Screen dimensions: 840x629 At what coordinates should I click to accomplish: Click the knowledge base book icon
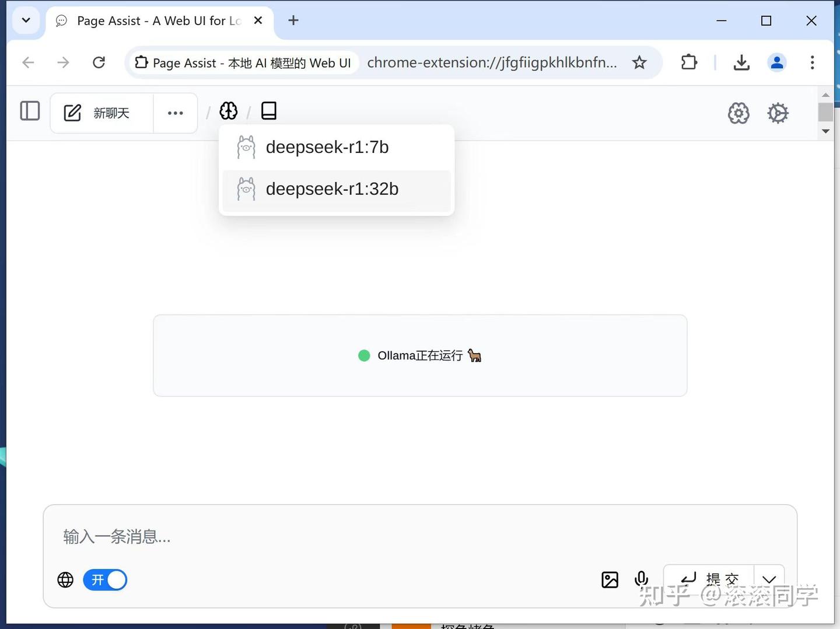click(268, 111)
